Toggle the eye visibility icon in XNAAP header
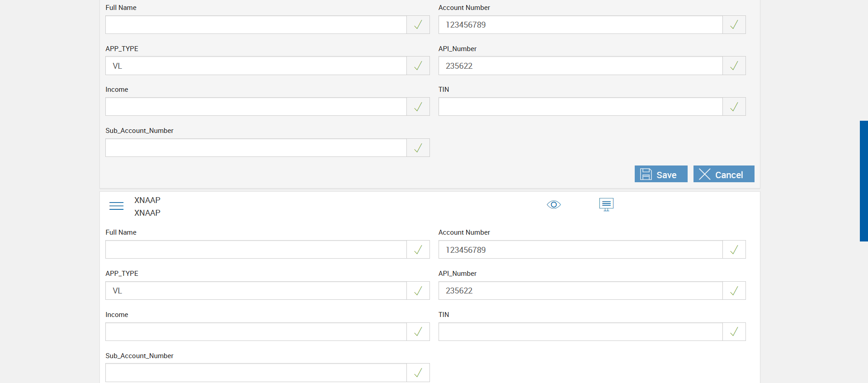This screenshot has height=383, width=868. (553, 205)
